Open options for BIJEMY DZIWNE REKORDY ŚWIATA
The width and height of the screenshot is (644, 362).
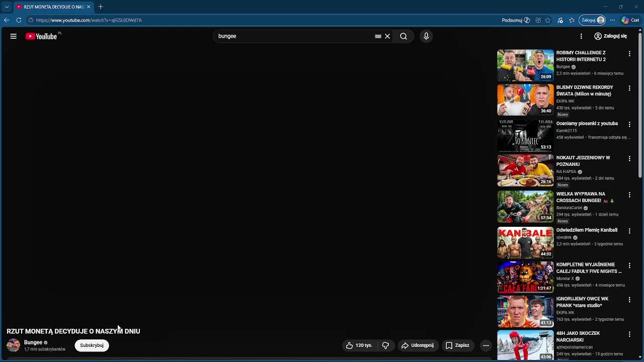[x=629, y=88]
